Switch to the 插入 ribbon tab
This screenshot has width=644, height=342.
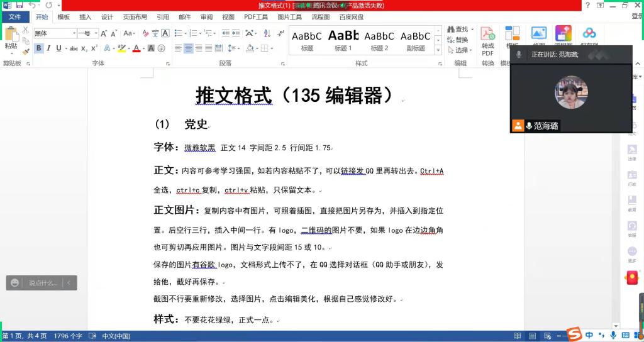click(85, 18)
